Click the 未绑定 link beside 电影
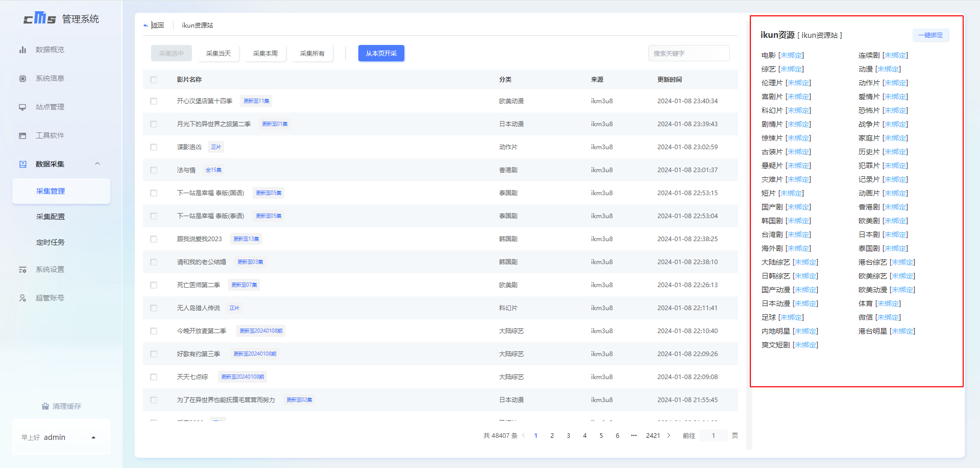Screen dimensions: 980x468 click(791, 55)
